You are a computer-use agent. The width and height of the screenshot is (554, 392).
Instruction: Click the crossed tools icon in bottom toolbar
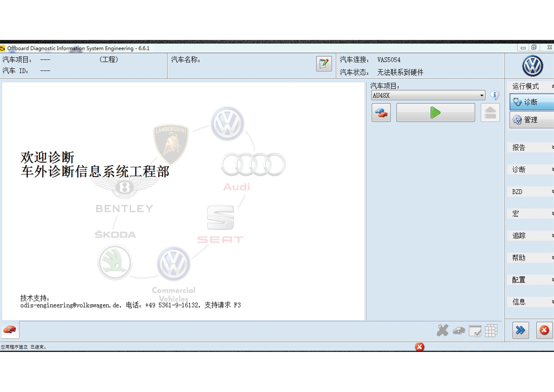point(443,330)
